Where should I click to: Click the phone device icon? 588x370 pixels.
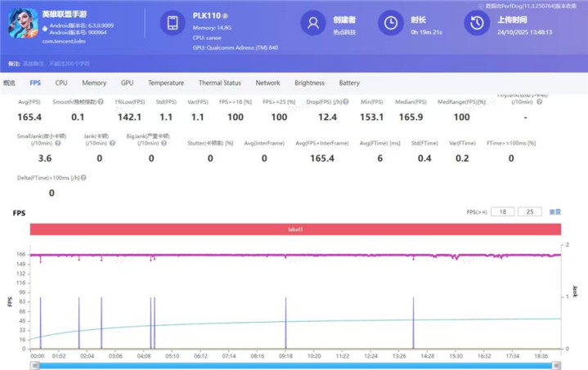point(173,24)
